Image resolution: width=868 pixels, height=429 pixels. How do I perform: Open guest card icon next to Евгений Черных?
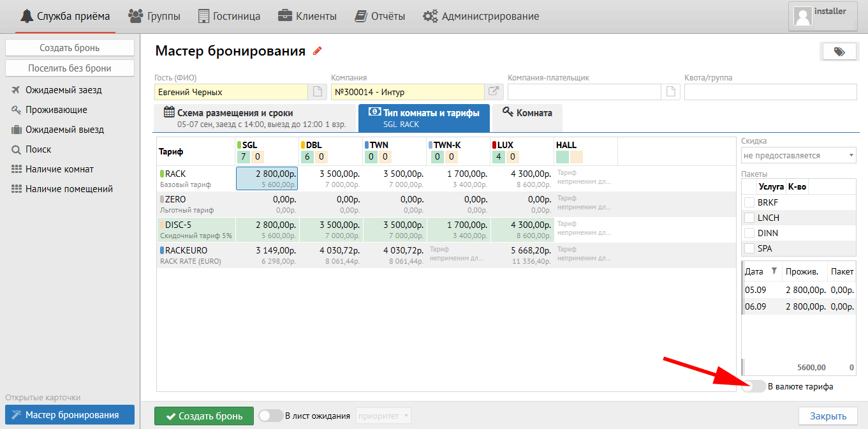coord(317,92)
